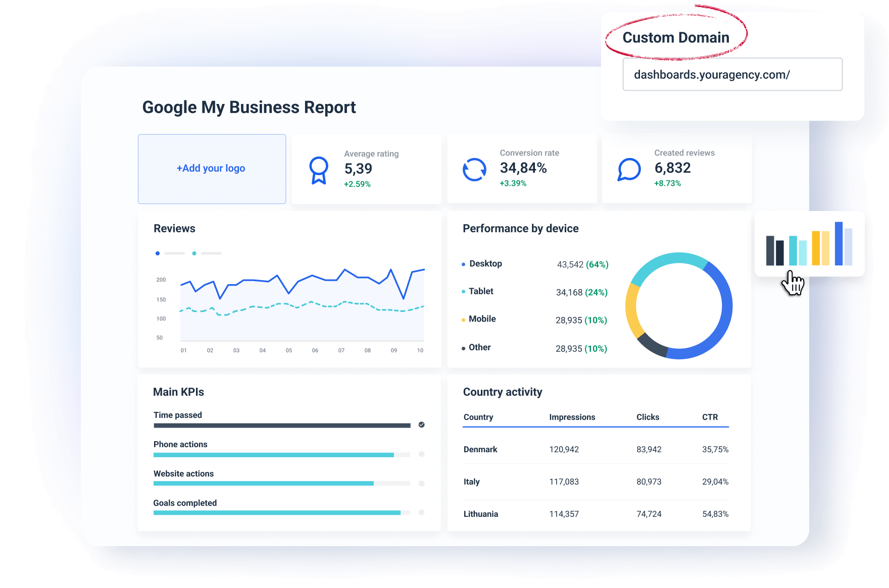Click the checkmark beside Time passed bar
The height and width of the screenshot is (588, 889).
click(x=421, y=424)
